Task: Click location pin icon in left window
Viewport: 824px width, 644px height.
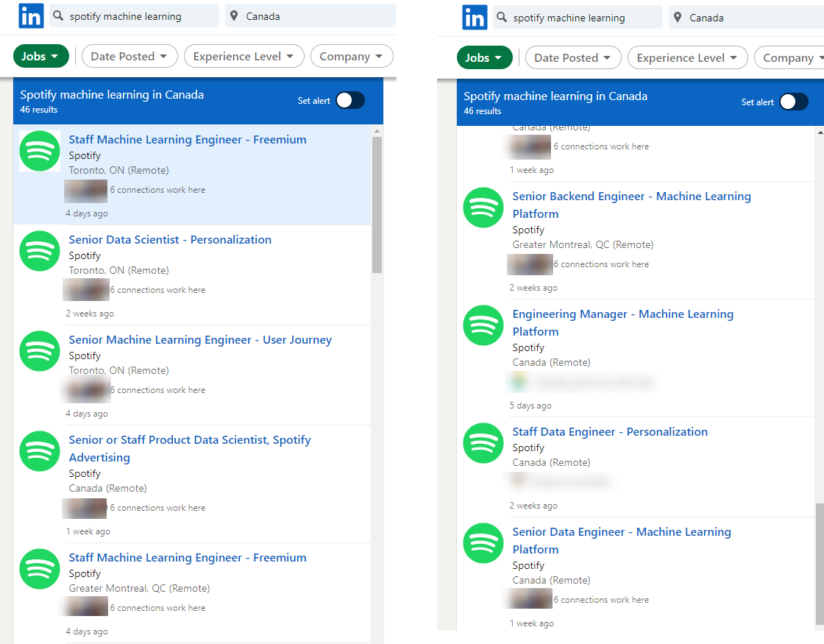Action: click(x=235, y=15)
